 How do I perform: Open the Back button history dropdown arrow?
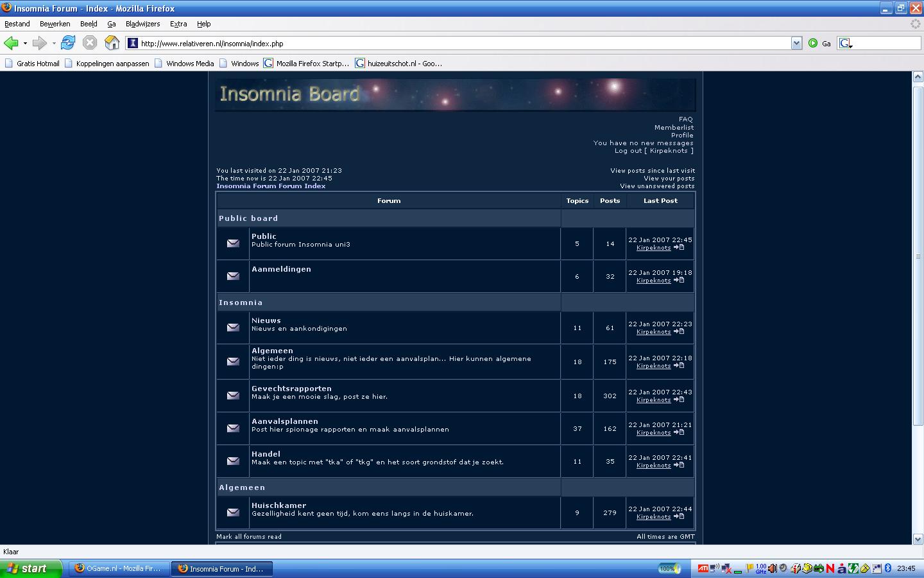pyautogui.click(x=25, y=44)
